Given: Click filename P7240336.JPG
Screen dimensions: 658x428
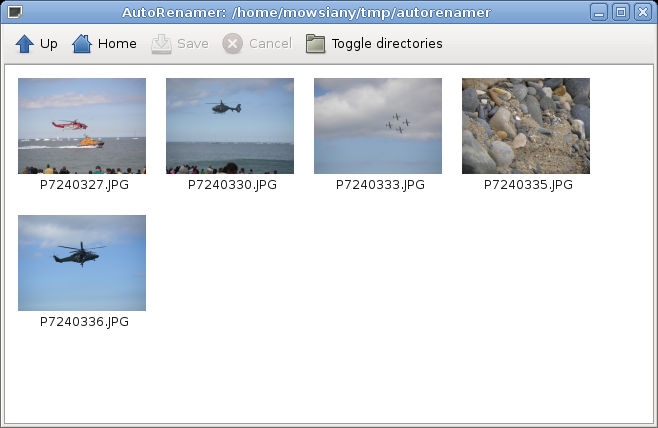Looking at the screenshot, I should click(84, 322).
